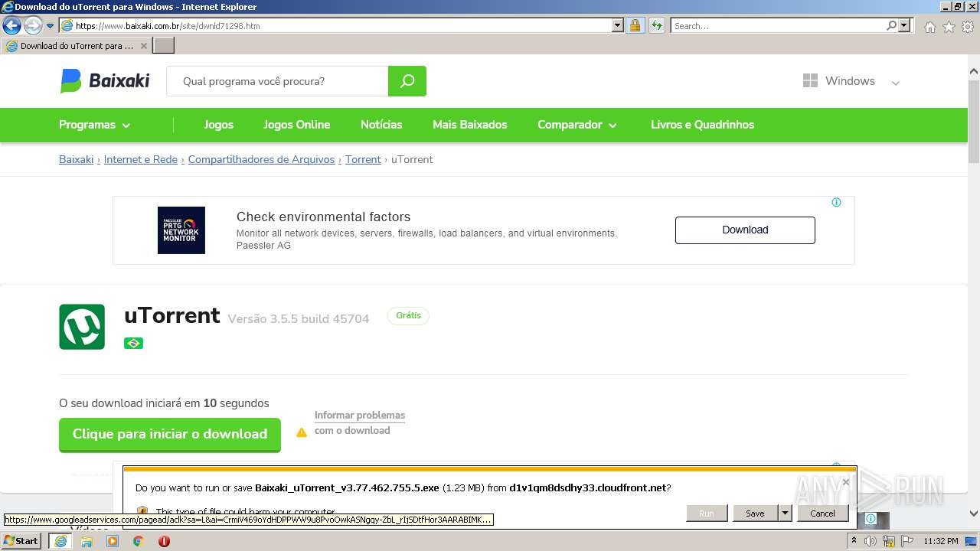Viewport: 980px width, 551px height.
Task: Click the page scrollbar down arrow
Action: coord(974,514)
